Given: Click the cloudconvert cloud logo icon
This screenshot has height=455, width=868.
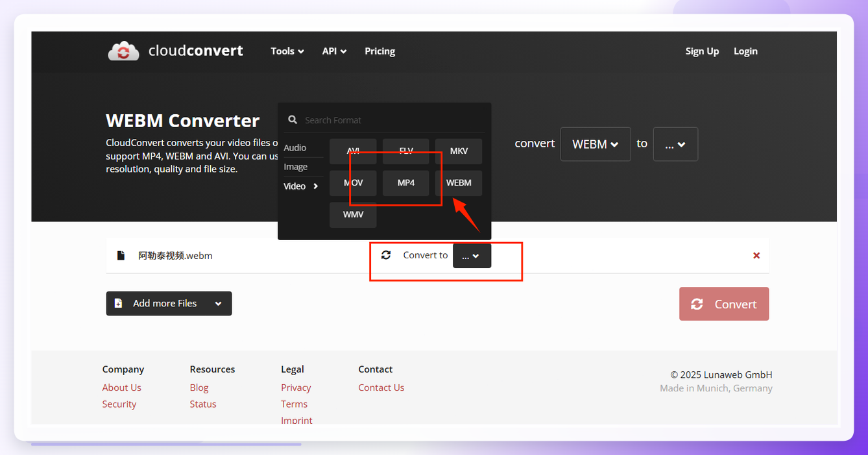Looking at the screenshot, I should click(x=123, y=51).
